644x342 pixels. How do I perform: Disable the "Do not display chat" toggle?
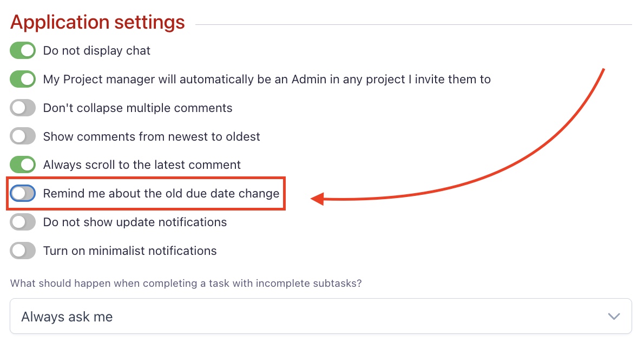[x=22, y=50]
